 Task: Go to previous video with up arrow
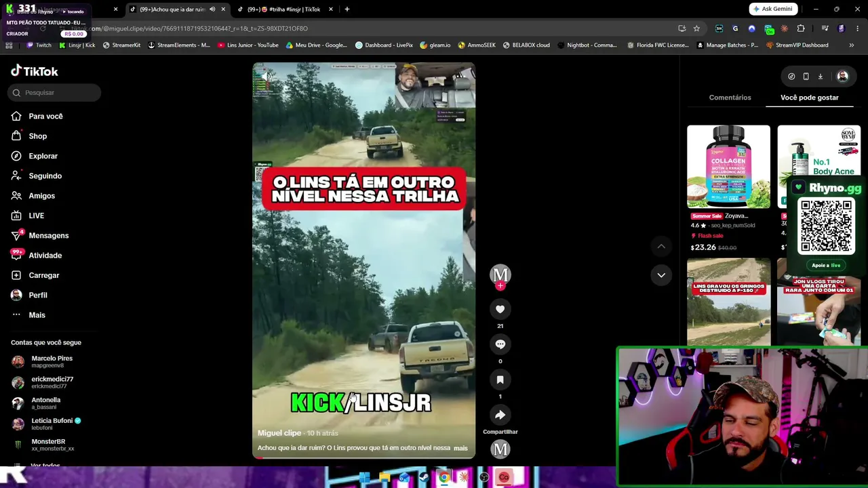(661, 246)
